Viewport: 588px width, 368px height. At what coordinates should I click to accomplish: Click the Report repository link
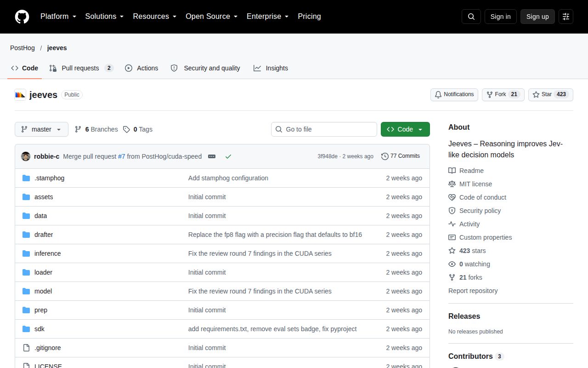pos(473,291)
